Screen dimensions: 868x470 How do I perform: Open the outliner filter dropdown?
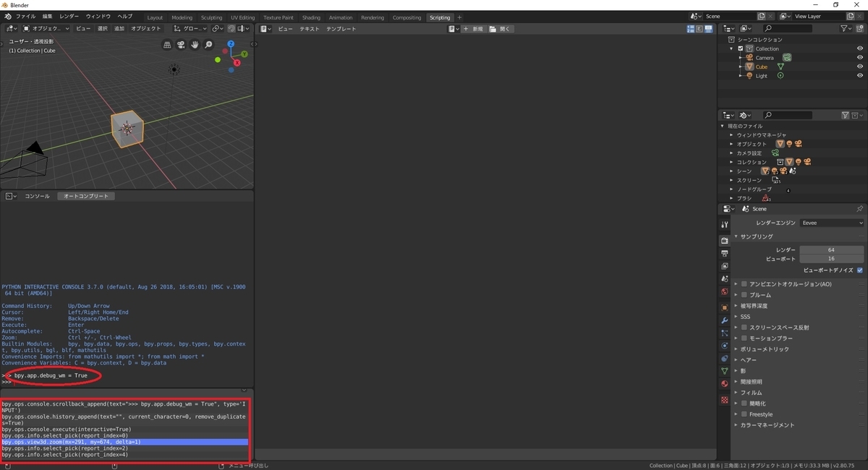[x=847, y=28]
